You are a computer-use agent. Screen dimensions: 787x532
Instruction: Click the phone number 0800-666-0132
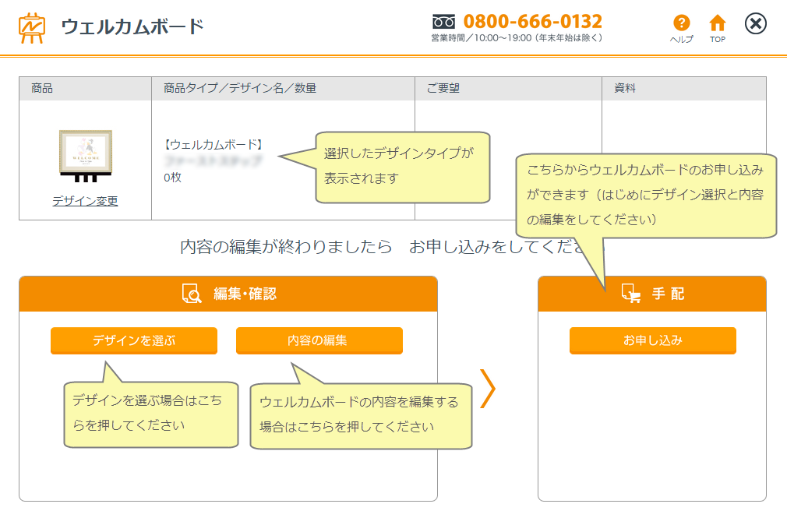tap(532, 21)
